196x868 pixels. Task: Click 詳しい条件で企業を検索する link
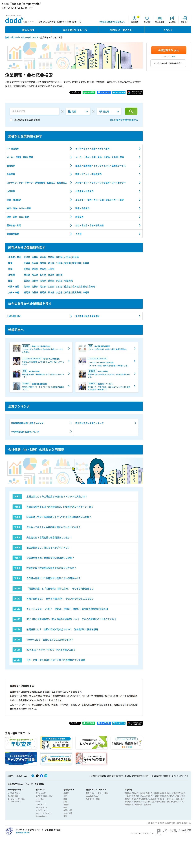124,120
